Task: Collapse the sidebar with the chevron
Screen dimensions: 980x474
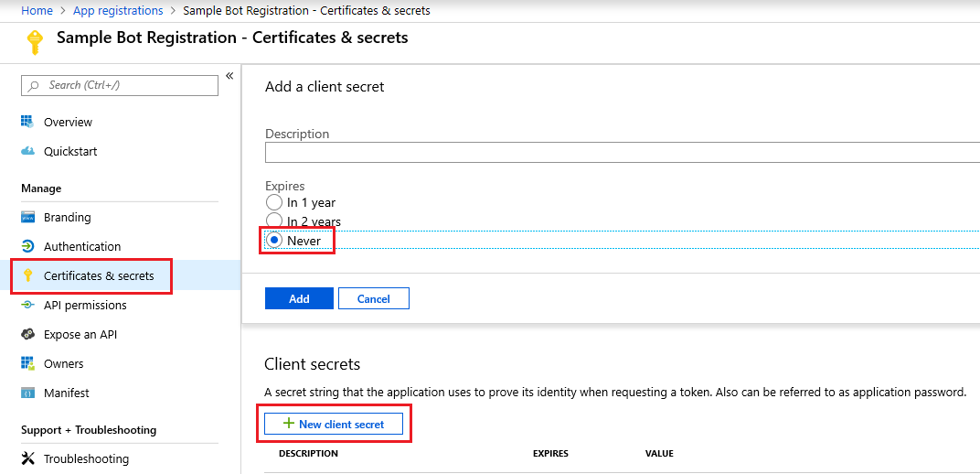Action: point(229,76)
